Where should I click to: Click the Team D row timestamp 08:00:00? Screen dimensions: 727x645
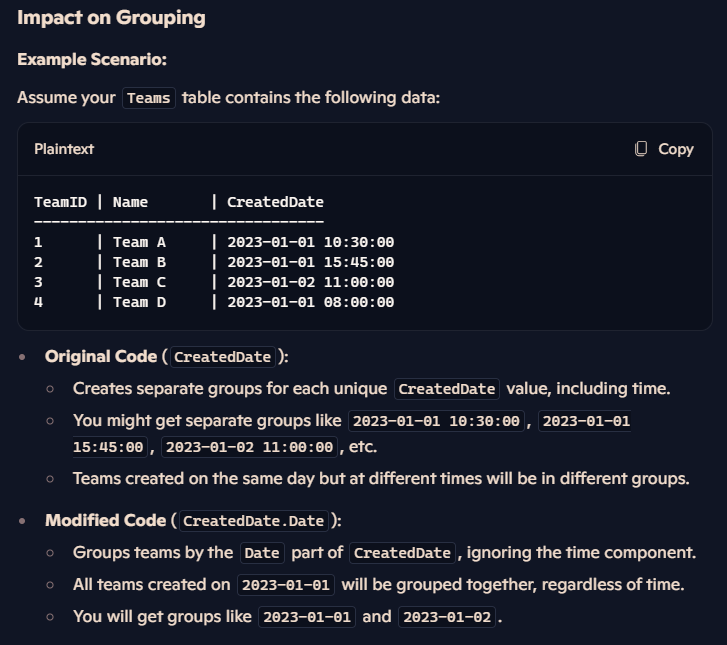click(x=359, y=302)
